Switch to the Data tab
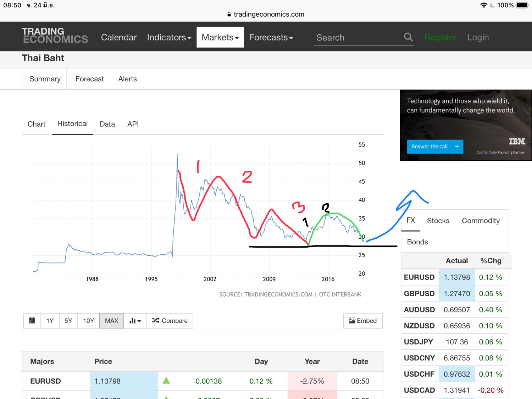Screen dimensions: 532x399 pyautogui.click(x=107, y=124)
